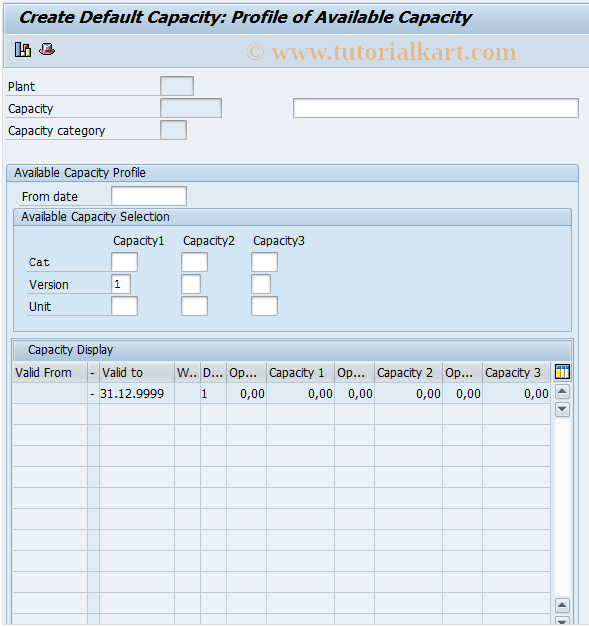Click the 31.12.9999 Valid to cell
The image size is (589, 627).
coord(137,393)
